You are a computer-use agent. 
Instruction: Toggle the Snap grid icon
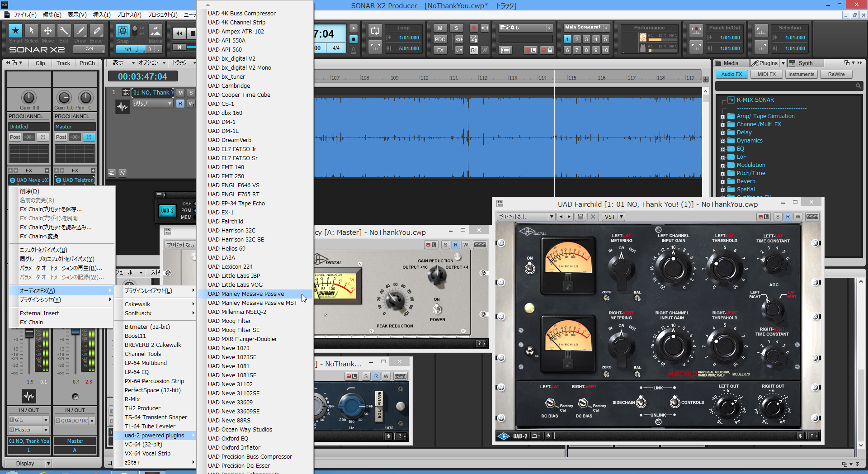(x=123, y=31)
